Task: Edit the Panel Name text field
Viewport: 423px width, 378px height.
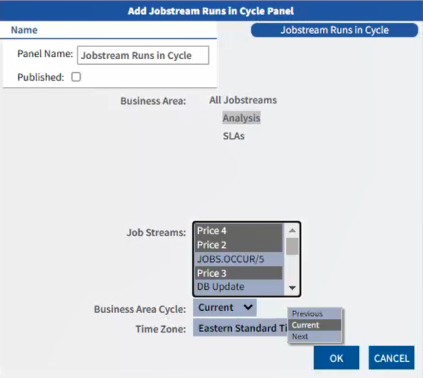Action: (x=143, y=55)
